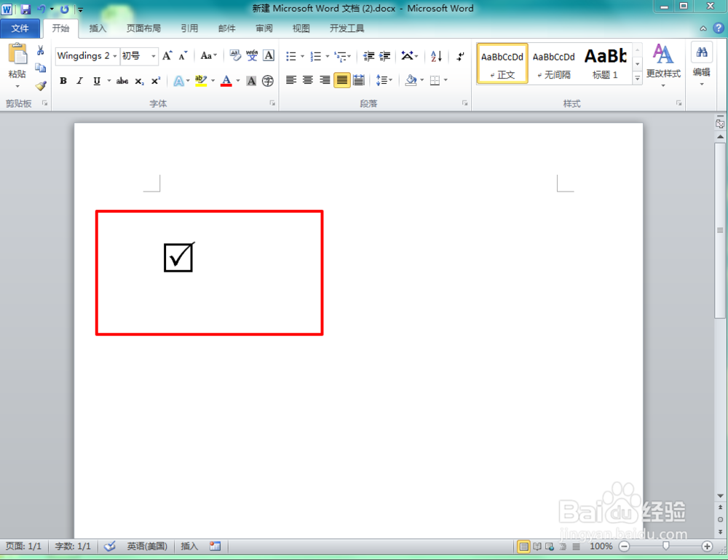Apply superscript formatting

(x=156, y=81)
